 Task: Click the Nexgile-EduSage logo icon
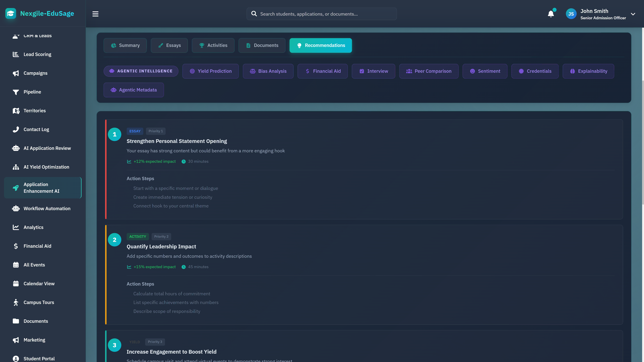coord(11,13)
